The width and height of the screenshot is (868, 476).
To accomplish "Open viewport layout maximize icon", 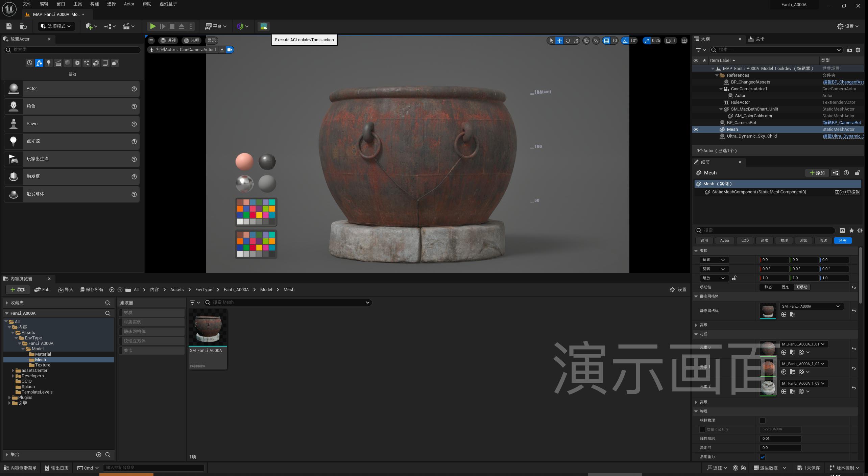I will (684, 41).
